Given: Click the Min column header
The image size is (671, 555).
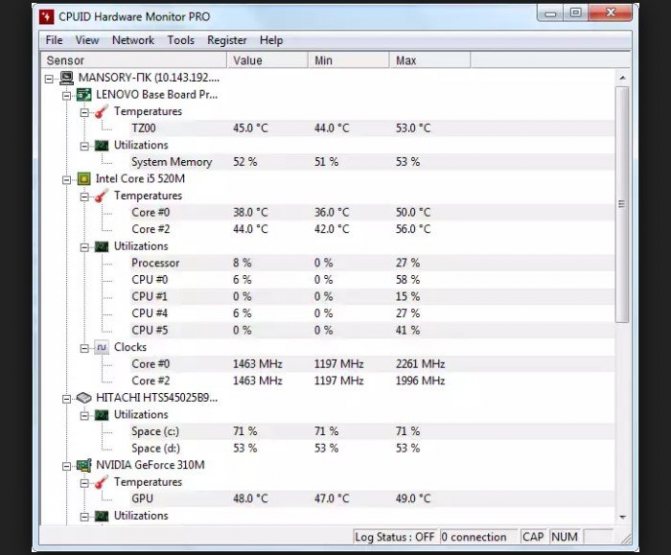Looking at the screenshot, I should (348, 60).
